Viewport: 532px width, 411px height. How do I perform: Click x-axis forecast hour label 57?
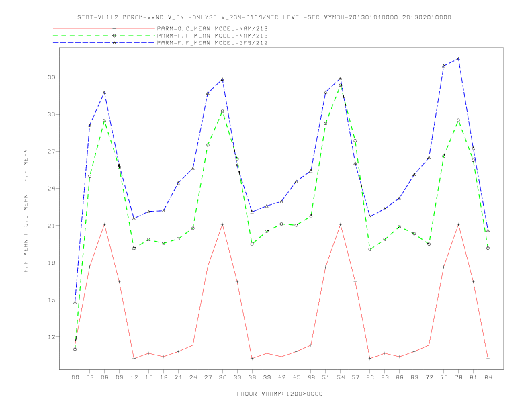point(355,377)
